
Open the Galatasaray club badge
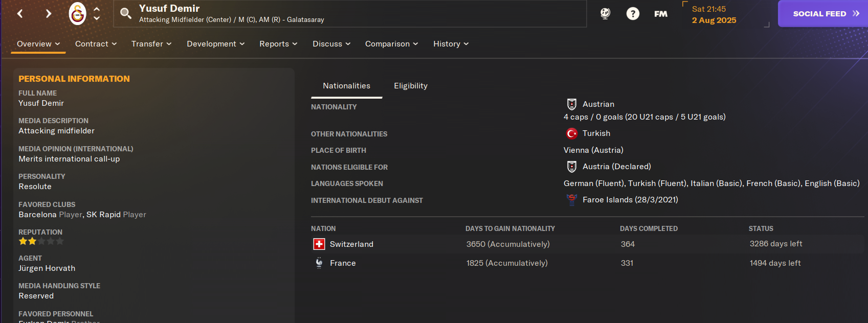[x=77, y=13]
